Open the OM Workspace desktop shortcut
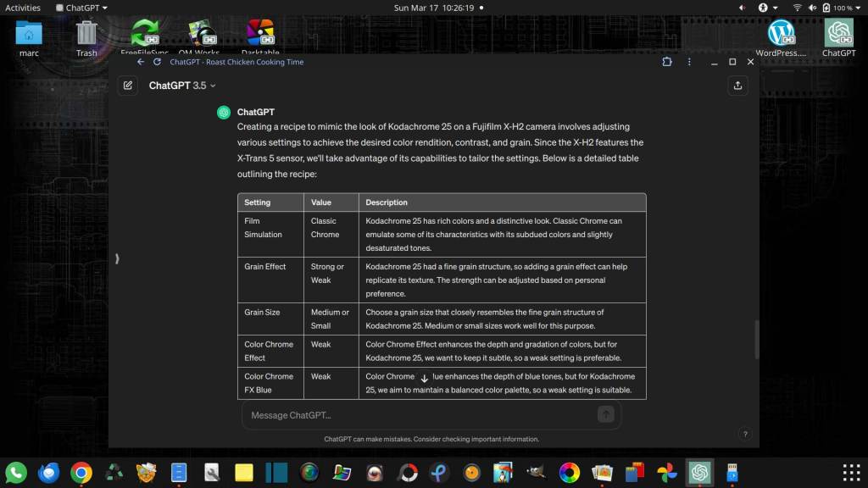Screen dimensions: 868x488 (199, 37)
